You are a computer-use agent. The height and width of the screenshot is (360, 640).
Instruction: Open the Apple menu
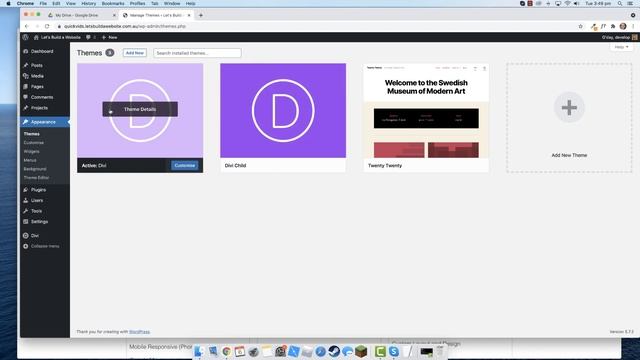click(x=8, y=3)
